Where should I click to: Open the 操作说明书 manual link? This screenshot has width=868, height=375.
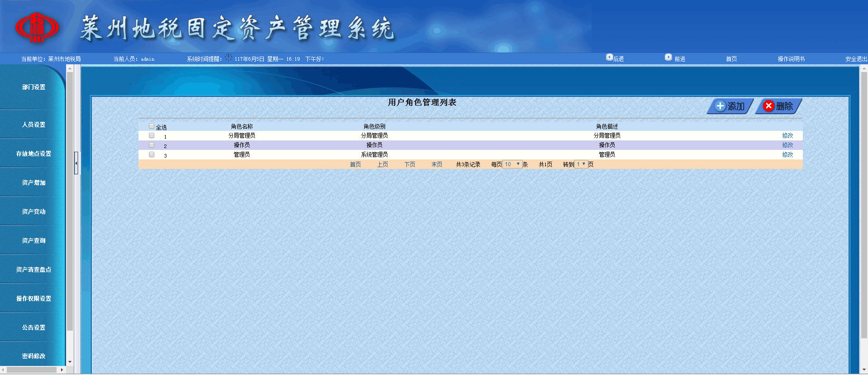(791, 59)
